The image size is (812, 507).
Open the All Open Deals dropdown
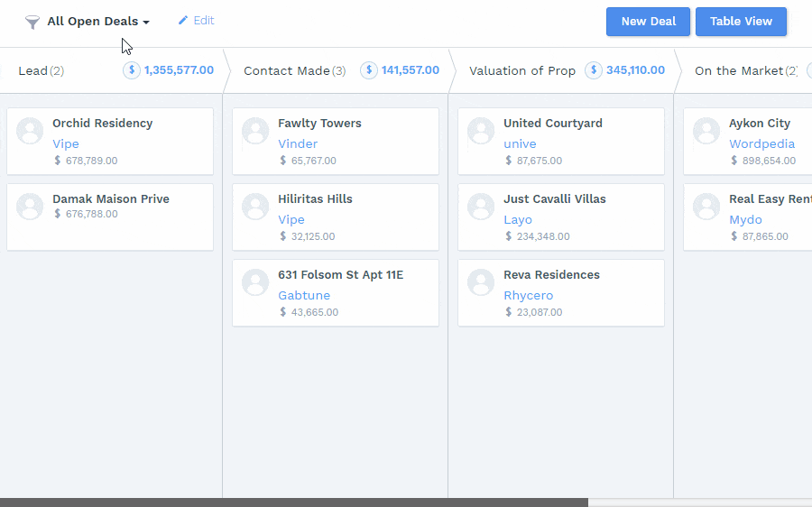tap(98, 22)
